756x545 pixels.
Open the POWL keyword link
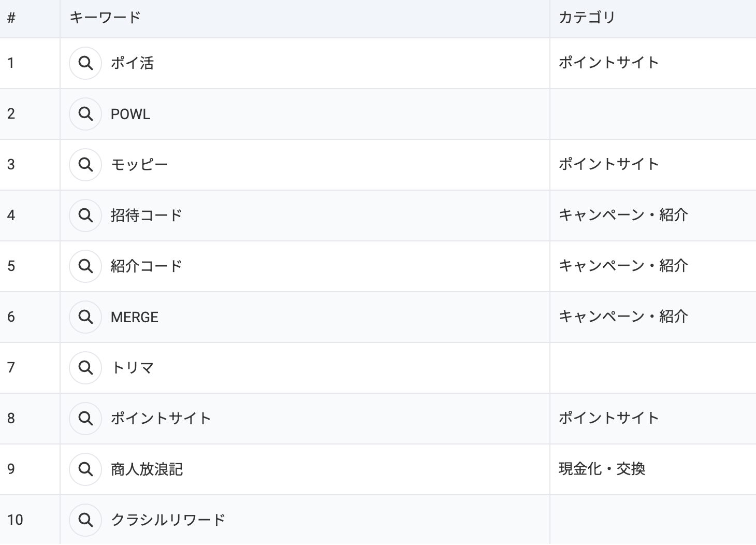130,114
